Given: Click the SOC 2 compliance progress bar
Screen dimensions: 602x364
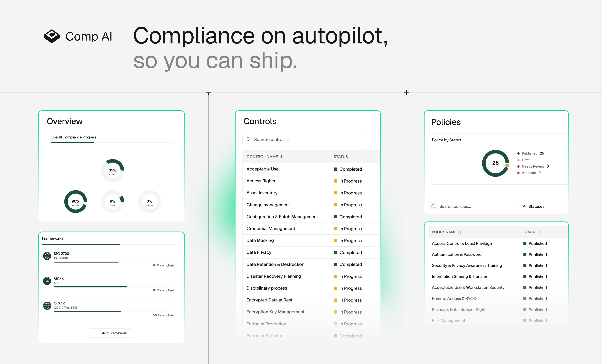Looking at the screenshot, I should (x=114, y=312).
